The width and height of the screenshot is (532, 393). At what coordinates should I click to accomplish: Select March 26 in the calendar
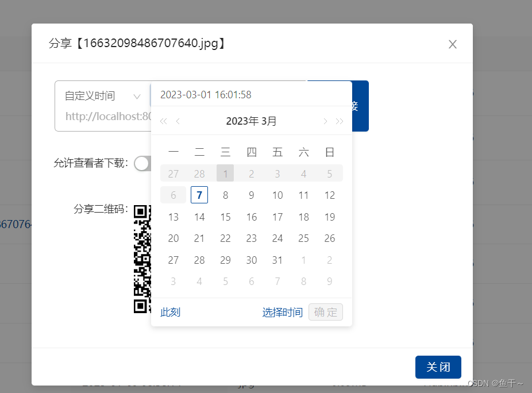pos(329,238)
